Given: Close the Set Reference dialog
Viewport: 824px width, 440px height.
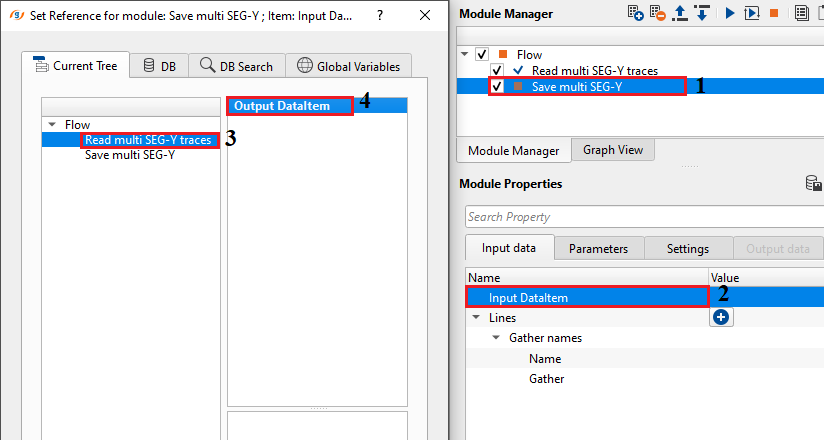Looking at the screenshot, I should [x=425, y=15].
